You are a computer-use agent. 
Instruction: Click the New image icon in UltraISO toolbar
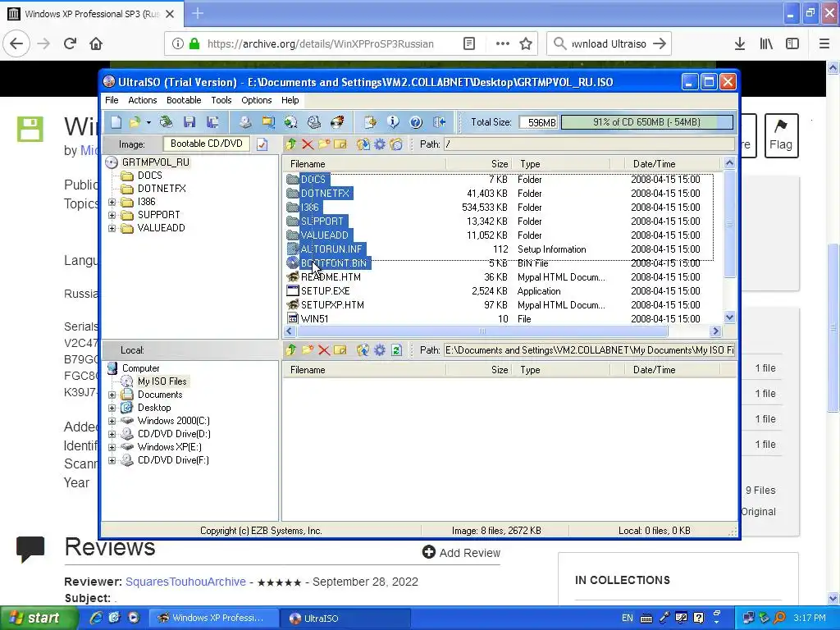point(116,122)
